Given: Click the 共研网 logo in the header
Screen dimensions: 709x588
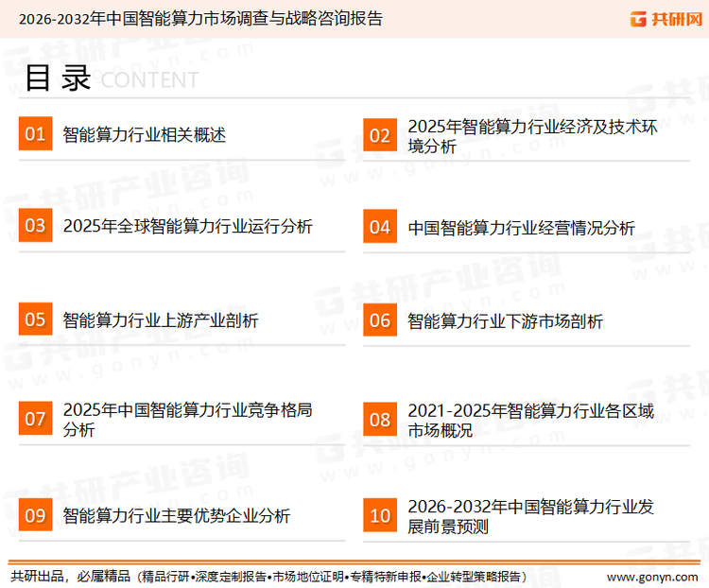Looking at the screenshot, I should coord(666,19).
